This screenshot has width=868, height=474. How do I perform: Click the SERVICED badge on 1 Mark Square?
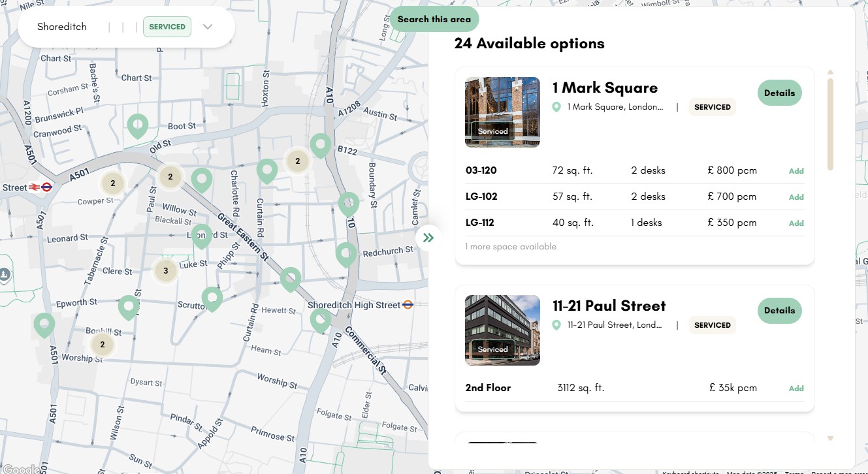[713, 107]
